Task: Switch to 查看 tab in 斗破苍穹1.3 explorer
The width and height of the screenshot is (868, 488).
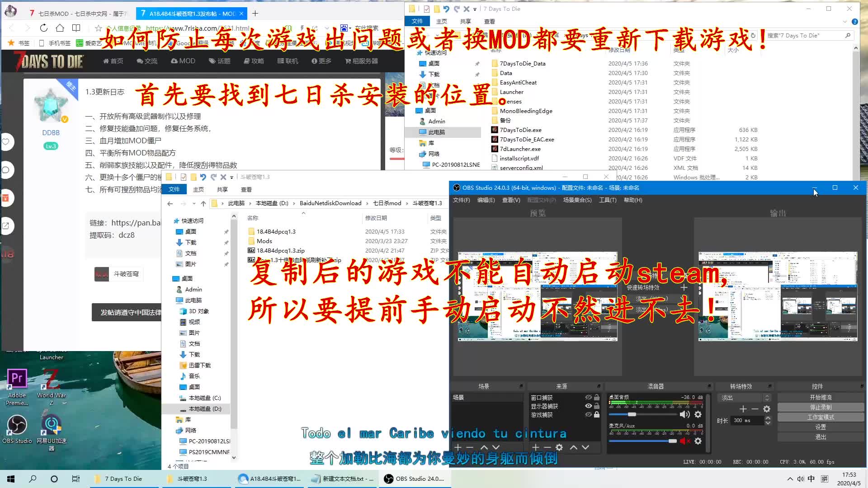Action: pos(246,189)
